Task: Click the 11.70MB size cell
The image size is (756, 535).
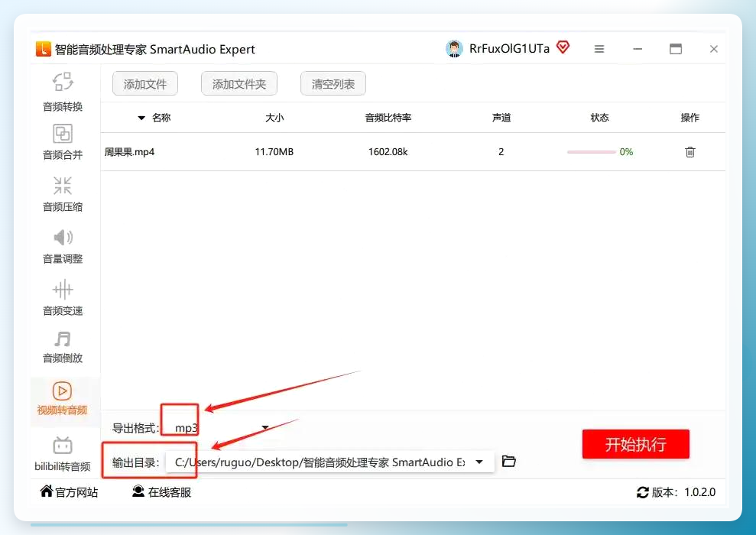Action: (274, 152)
